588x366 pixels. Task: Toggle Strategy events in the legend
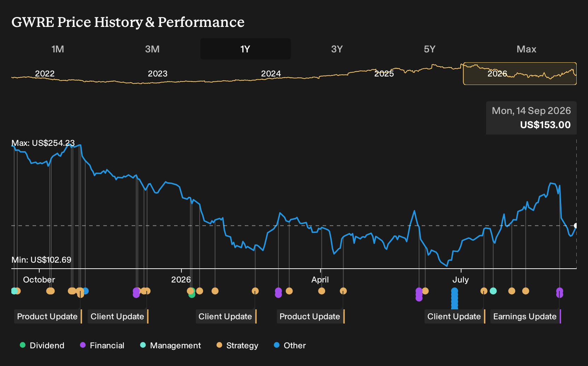(x=237, y=345)
